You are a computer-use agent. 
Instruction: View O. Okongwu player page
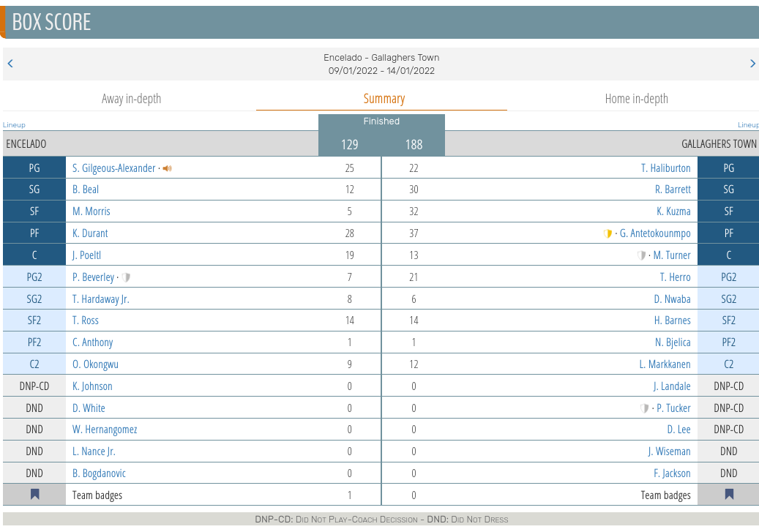point(95,364)
